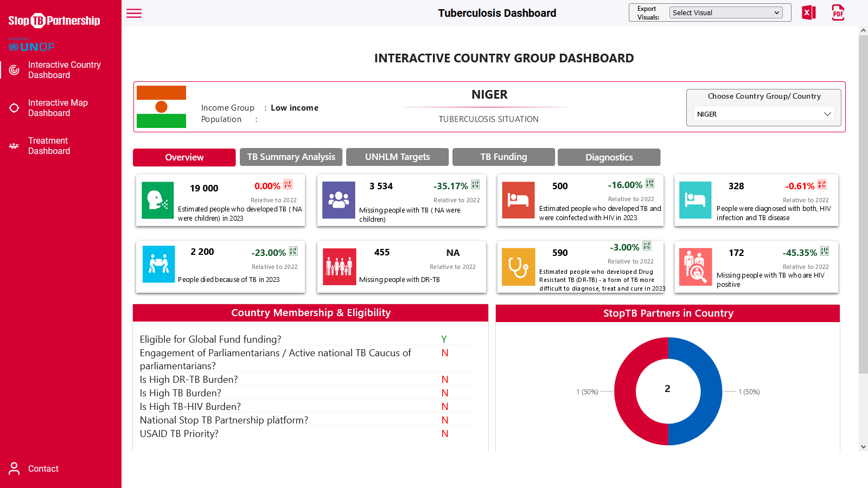Viewport: 868px width, 488px height.
Task: Go to Interactive Map Dashboard
Action: [58, 108]
